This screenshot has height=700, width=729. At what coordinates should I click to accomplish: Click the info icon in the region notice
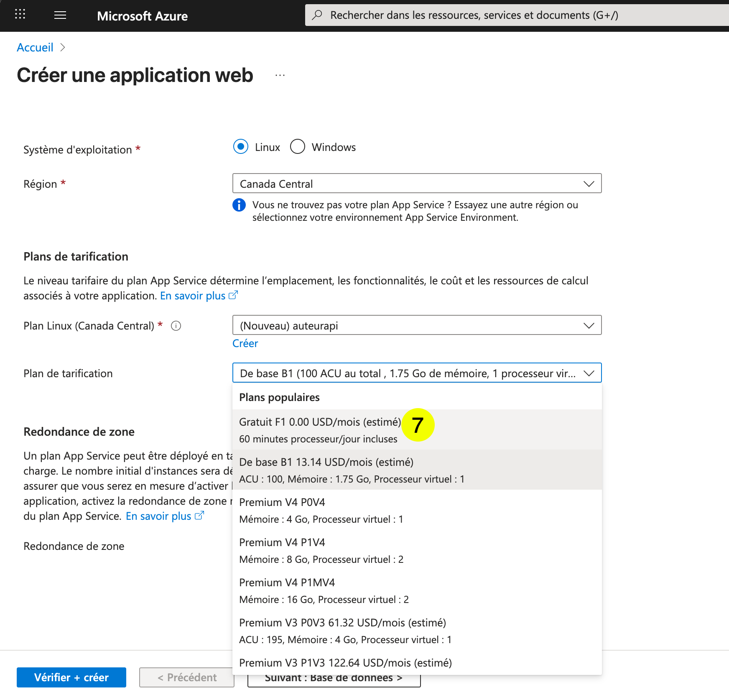(239, 205)
